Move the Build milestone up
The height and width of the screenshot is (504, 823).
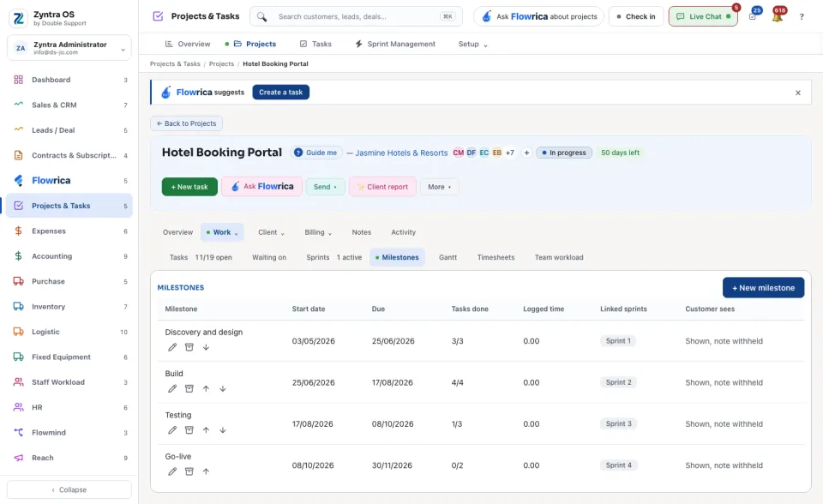click(x=206, y=388)
